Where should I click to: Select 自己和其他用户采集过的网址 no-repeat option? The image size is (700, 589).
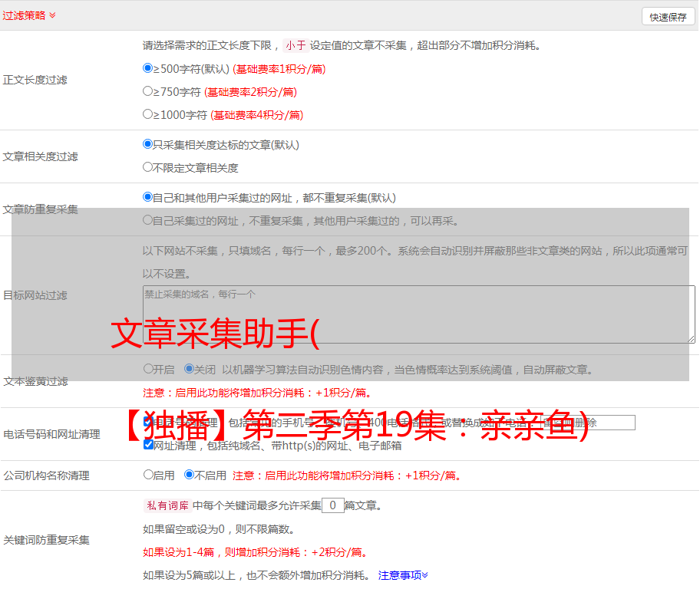148,197
